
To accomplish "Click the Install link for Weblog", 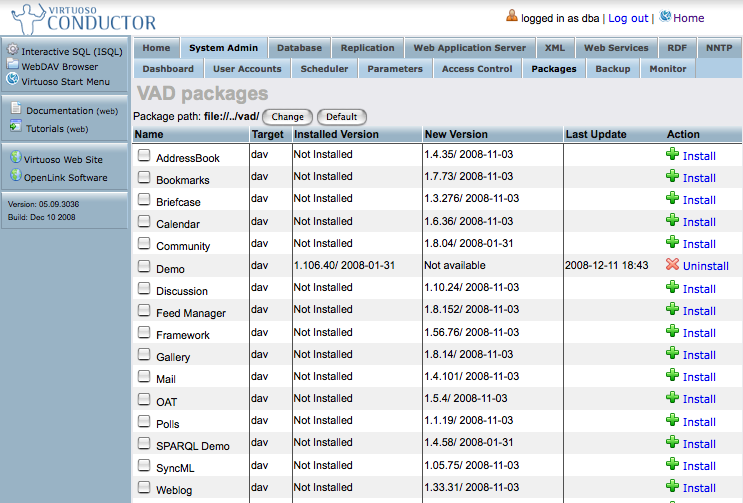I will (x=699, y=488).
